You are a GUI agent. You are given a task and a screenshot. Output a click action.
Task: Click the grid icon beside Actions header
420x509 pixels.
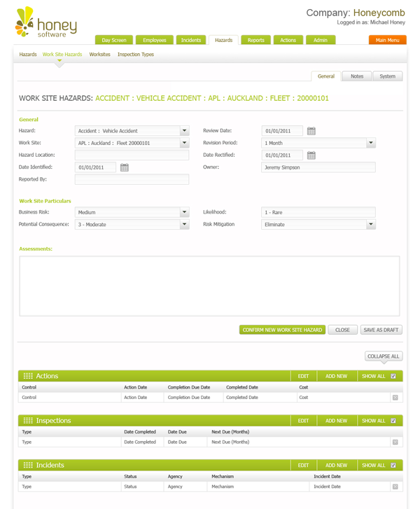(28, 376)
